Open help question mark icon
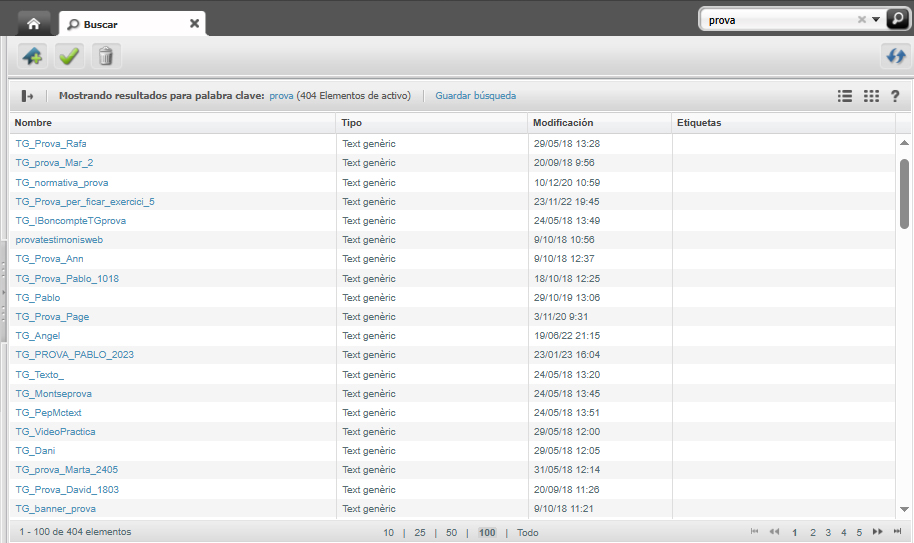Viewport: 914px width, 543px height. [895, 96]
